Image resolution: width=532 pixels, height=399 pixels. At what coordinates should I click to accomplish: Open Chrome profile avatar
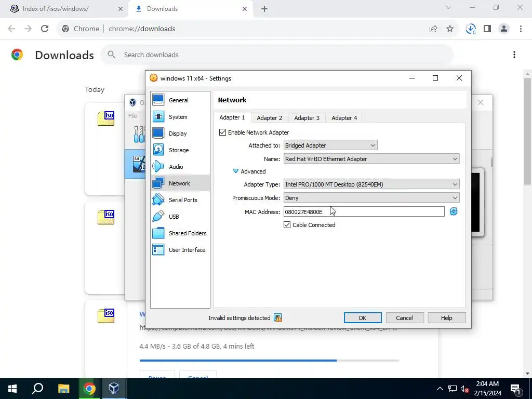(x=504, y=29)
